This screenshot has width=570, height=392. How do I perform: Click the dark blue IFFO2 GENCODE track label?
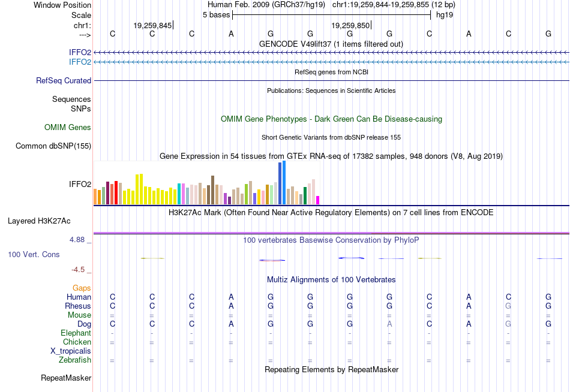[80, 52]
